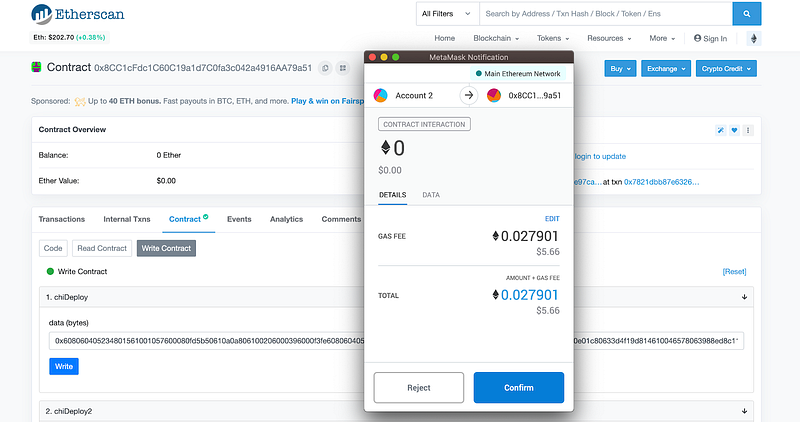Click the 0 Ether balance value

169,155
